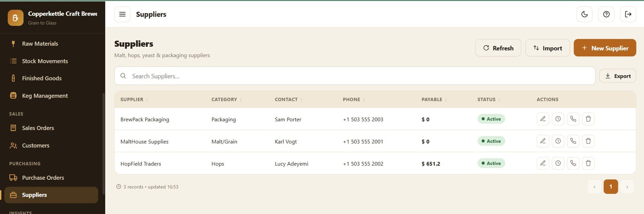Viewport: 644px width, 214px height.
Task: Select page 1 in pagination
Action: click(611, 187)
